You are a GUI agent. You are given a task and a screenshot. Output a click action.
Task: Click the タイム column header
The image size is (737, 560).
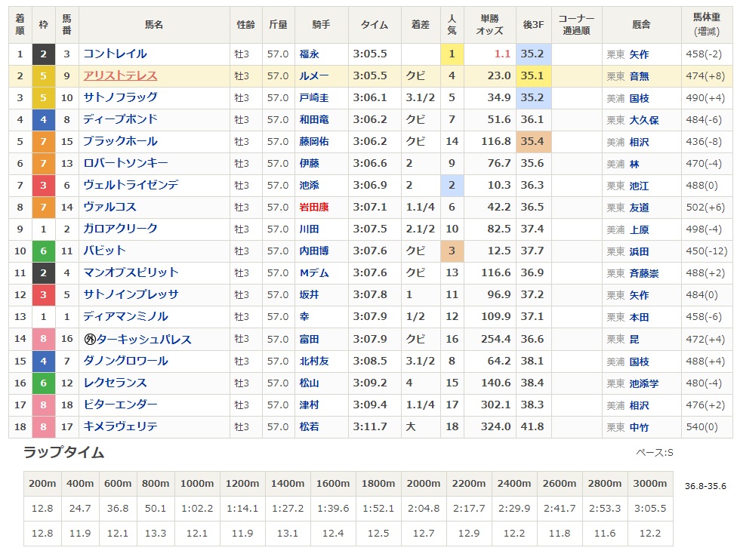click(x=375, y=24)
